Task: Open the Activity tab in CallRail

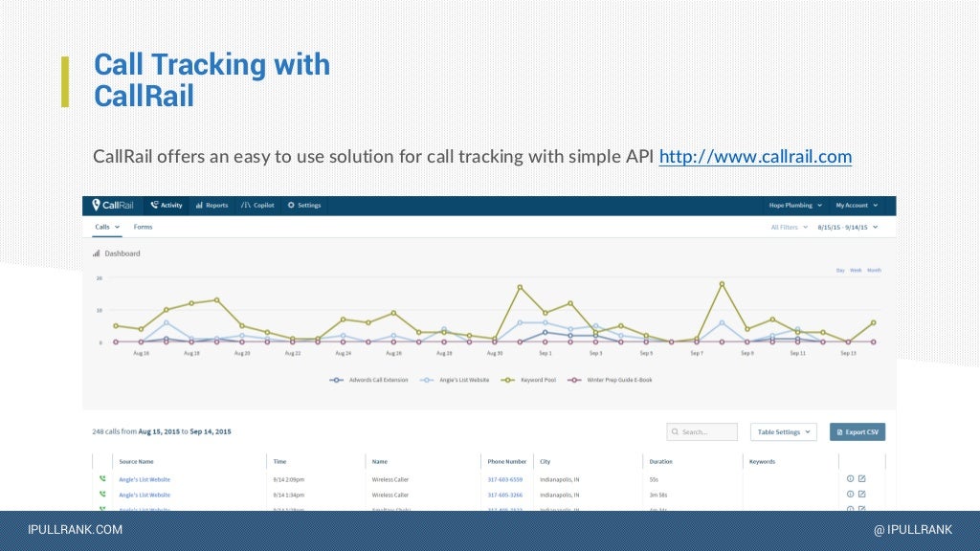Action: pos(167,205)
